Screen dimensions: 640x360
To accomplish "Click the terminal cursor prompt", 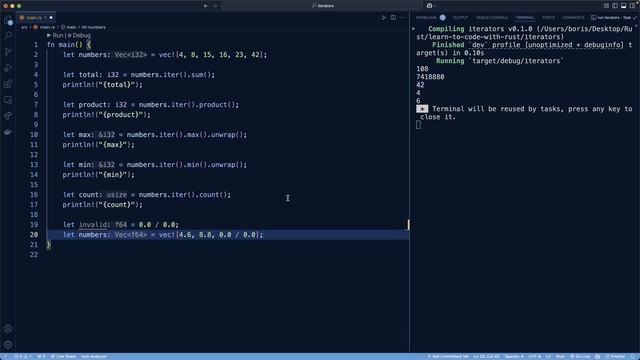I will click(x=418, y=125).
